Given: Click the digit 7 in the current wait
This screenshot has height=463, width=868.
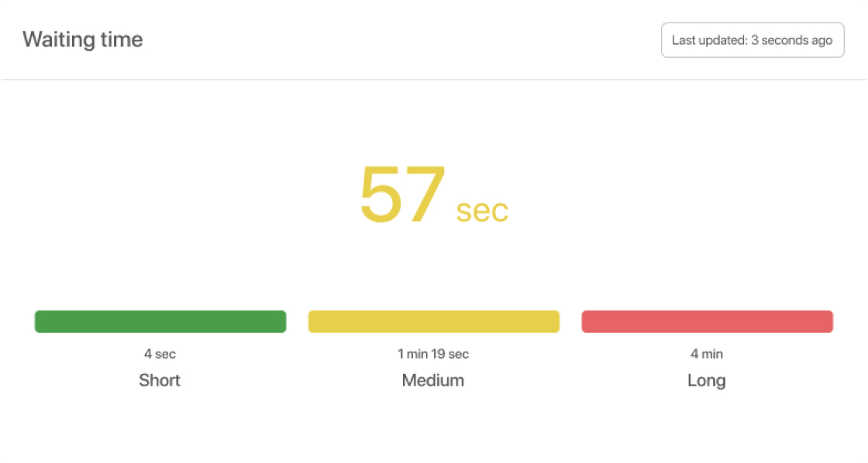Looking at the screenshot, I should [x=426, y=195].
